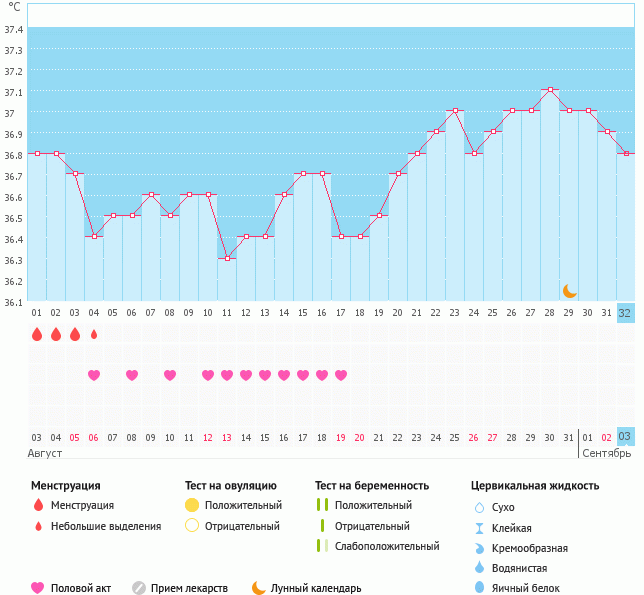Screen dimensions: 644x595
Task: Click the highlighted cycle day 32 cell
Action: click(625, 312)
